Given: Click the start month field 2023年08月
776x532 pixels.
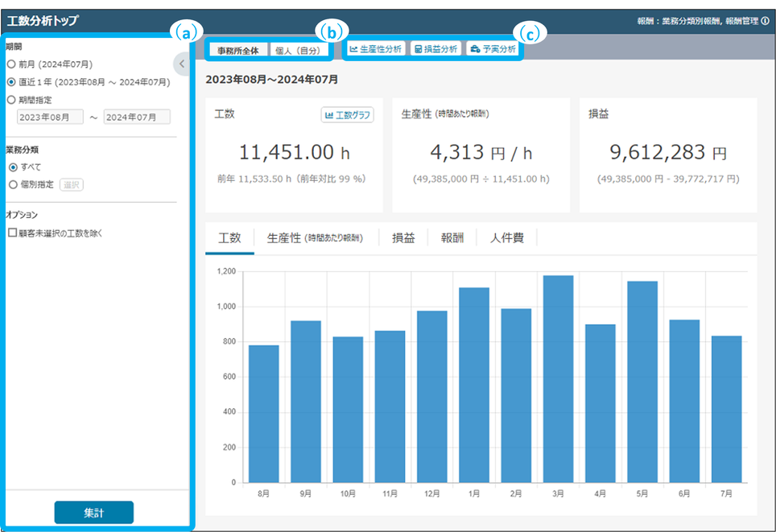Looking at the screenshot, I should coord(50,118).
